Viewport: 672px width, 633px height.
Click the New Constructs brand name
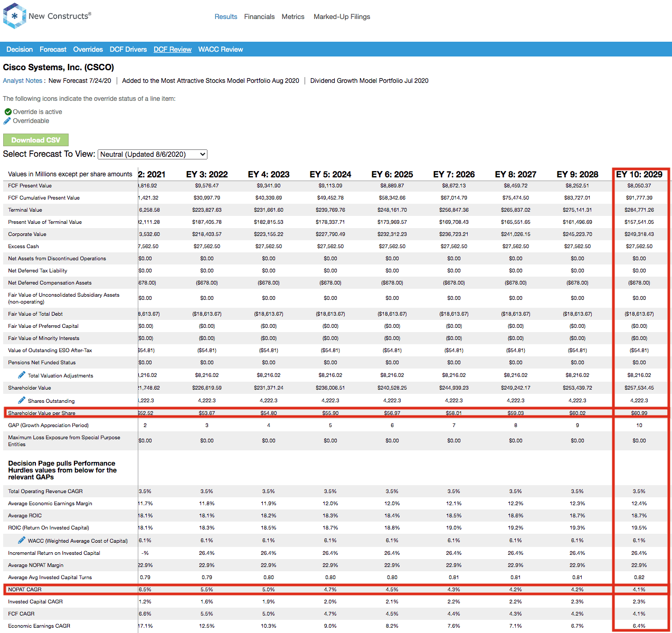[x=60, y=16]
